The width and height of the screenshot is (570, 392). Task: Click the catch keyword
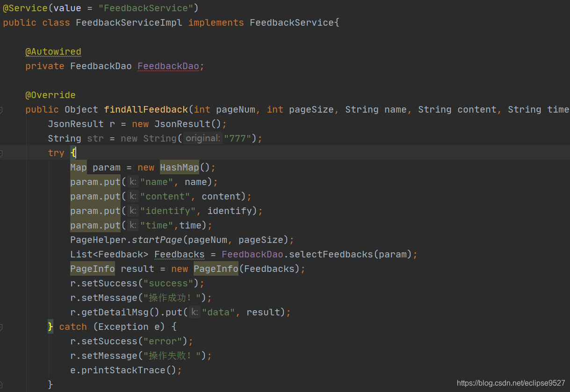coord(73,327)
